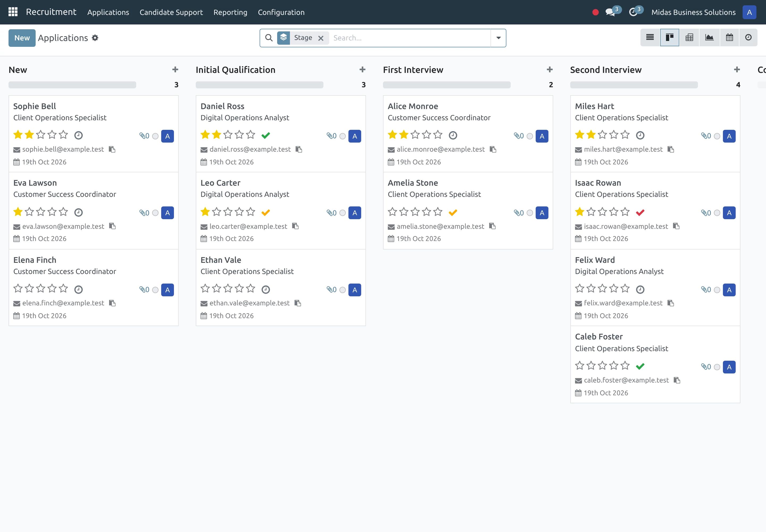Click the red recording indicator dot

tap(595, 12)
